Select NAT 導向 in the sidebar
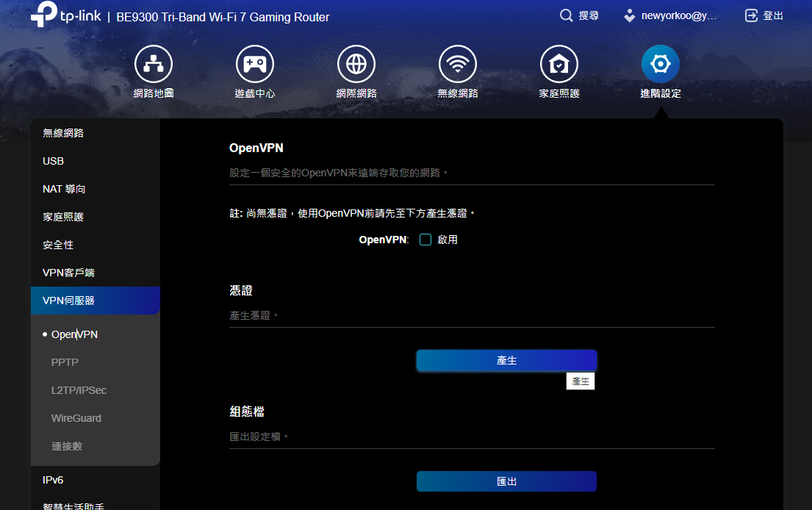The height and width of the screenshot is (510, 812). point(96,189)
